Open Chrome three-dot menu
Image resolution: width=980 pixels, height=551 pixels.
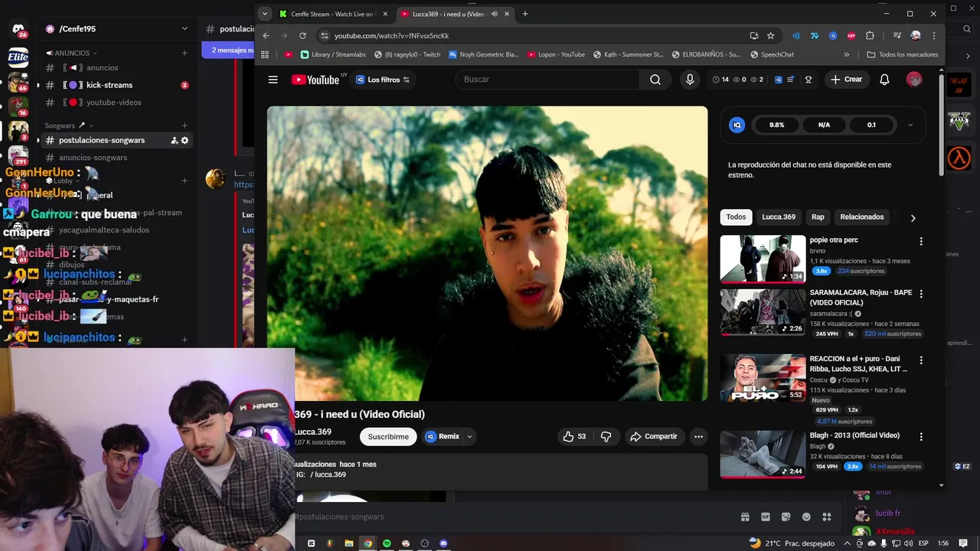pyautogui.click(x=934, y=35)
